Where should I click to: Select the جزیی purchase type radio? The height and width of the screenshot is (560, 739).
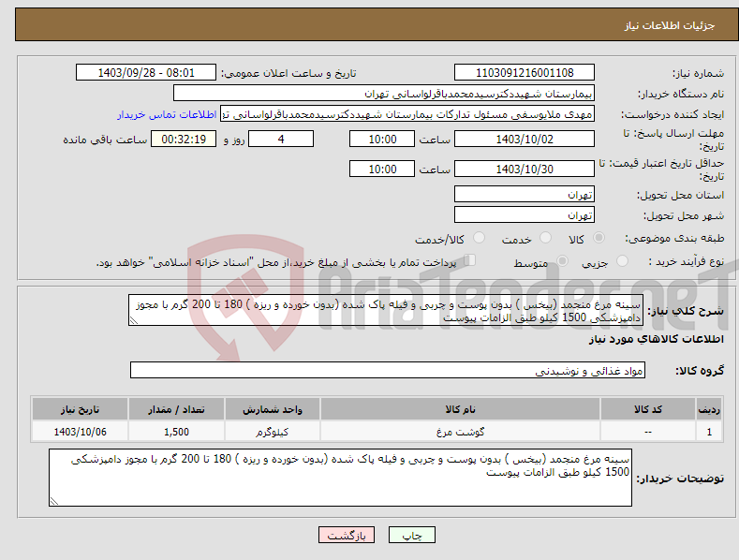pos(623,260)
